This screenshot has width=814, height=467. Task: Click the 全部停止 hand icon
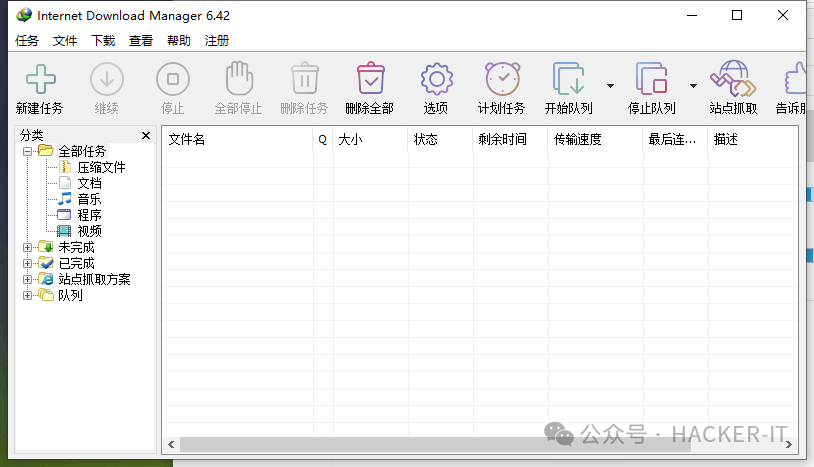point(239,78)
